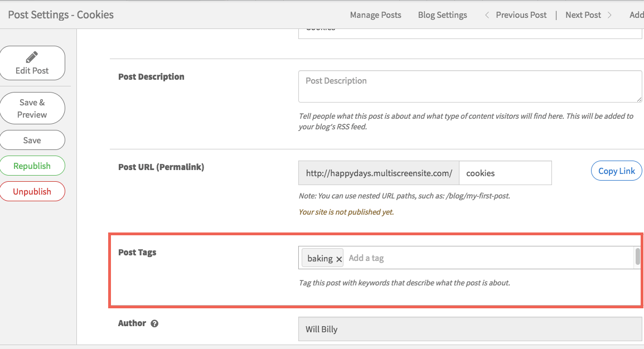The height and width of the screenshot is (349, 644).
Task: Click the Save & Preview button
Action: tap(32, 108)
